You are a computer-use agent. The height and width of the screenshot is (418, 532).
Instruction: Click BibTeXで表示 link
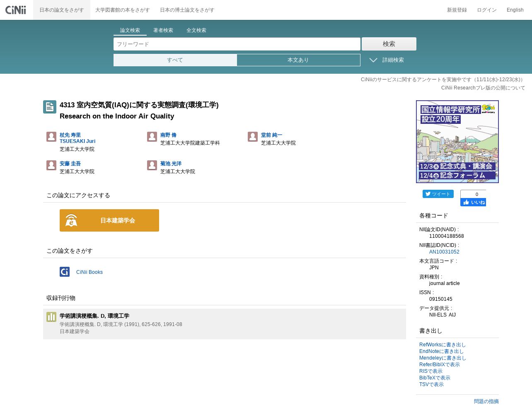click(435, 378)
